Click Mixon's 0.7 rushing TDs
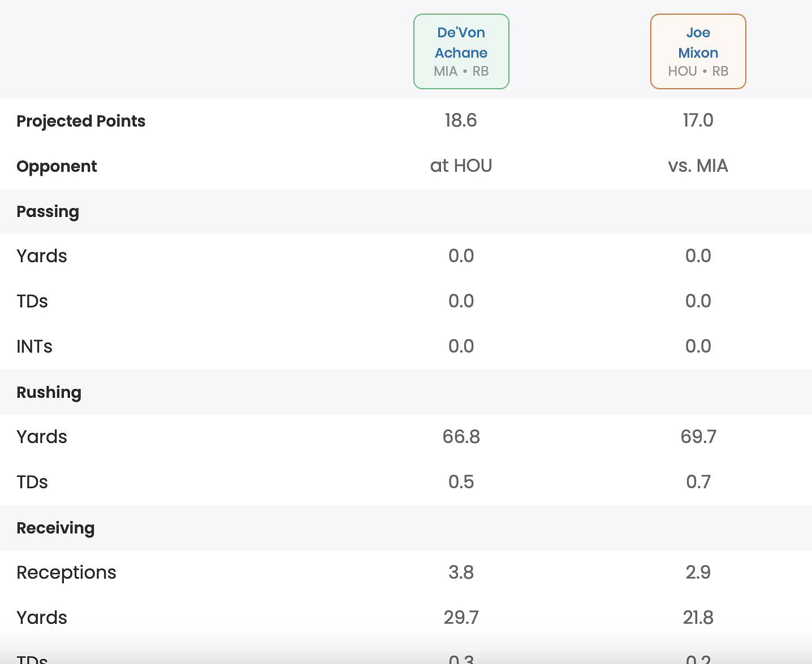Screen dimensions: 812x664 tap(698, 482)
